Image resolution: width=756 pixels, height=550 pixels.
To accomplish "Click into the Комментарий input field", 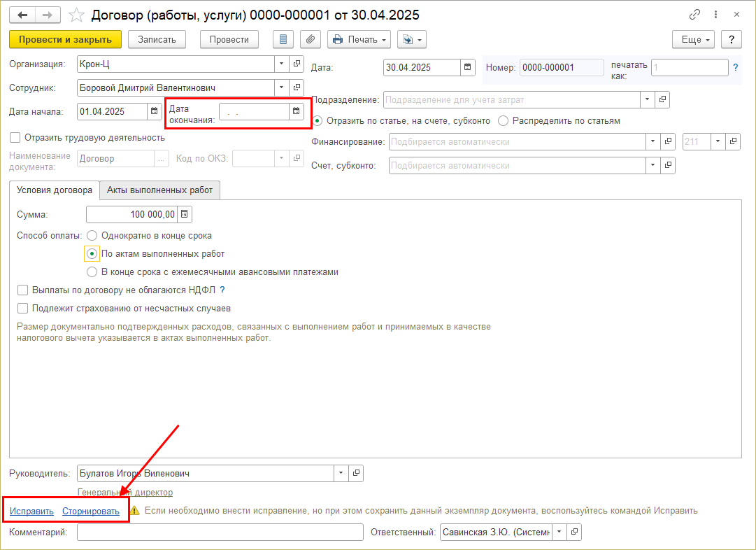I will [x=220, y=533].
